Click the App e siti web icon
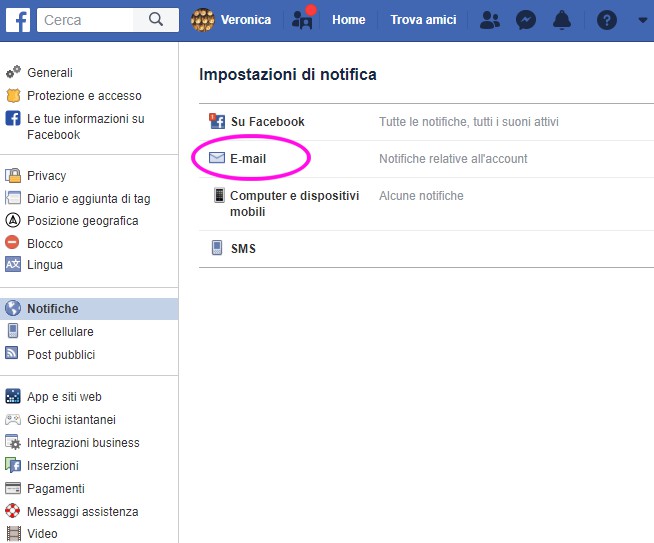654x543 pixels. pyautogui.click(x=13, y=396)
